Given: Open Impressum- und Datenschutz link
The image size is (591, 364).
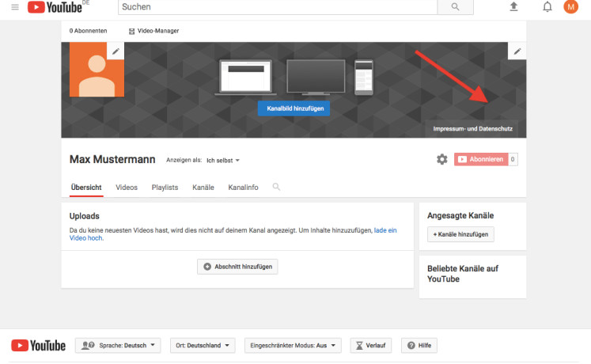Looking at the screenshot, I should [472, 128].
